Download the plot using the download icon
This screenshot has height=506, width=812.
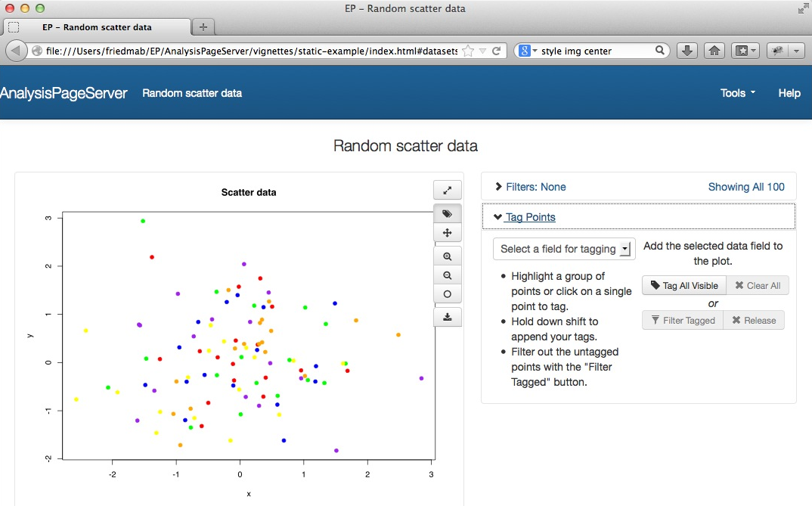coord(448,317)
